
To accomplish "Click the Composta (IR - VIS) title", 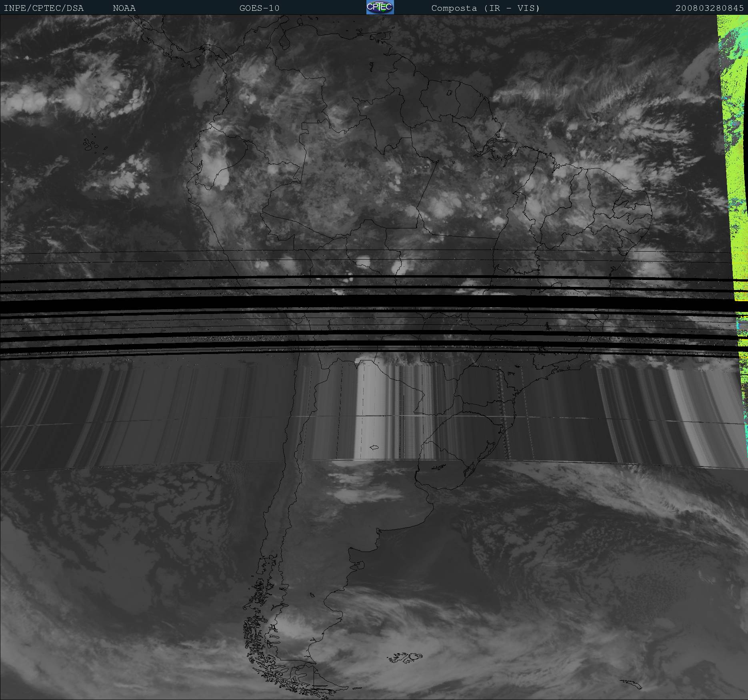I will [x=485, y=8].
